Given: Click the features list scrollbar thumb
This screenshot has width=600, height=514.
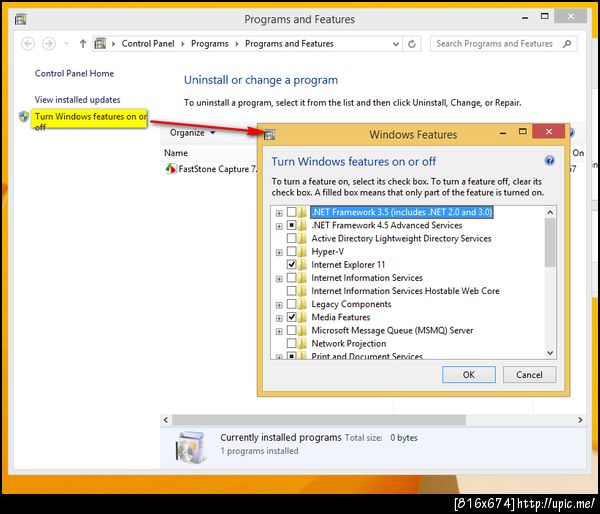Looking at the screenshot, I should tap(550, 242).
